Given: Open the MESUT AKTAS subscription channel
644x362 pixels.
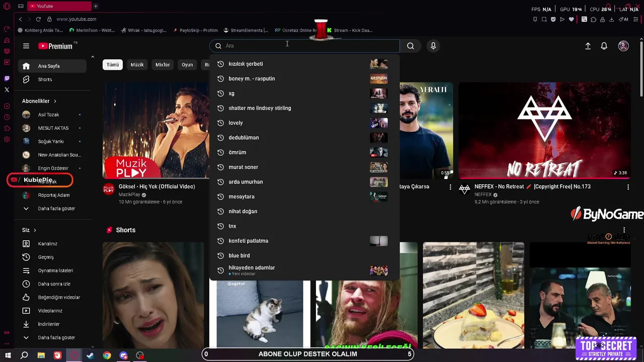Looking at the screenshot, I should click(52, 128).
